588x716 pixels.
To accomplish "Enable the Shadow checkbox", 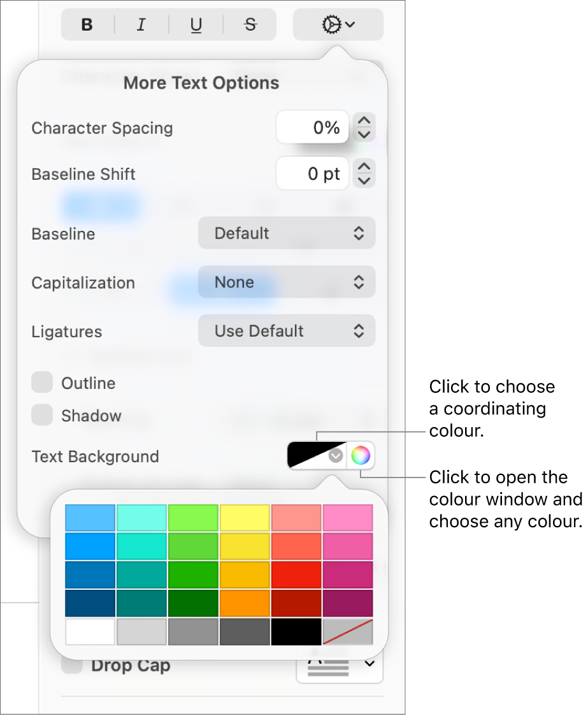I will [42, 414].
